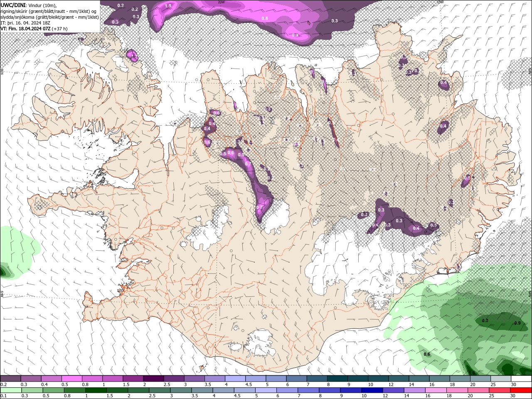
Task: Click snow legend swatch between 20 and 25
Action: [x=481, y=379]
